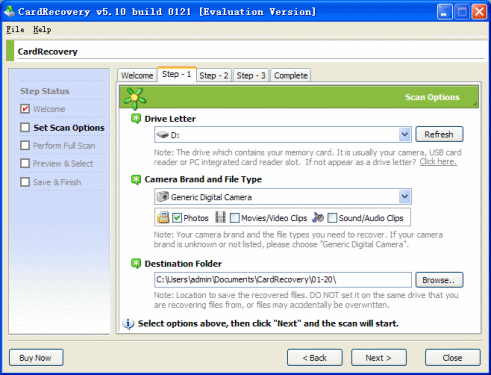Click the film strip movies icon
Viewport: 491px width, 375px height.
(220, 217)
